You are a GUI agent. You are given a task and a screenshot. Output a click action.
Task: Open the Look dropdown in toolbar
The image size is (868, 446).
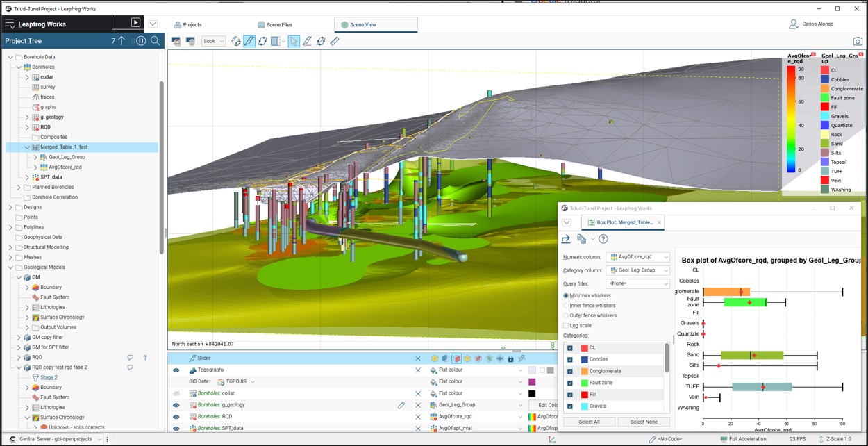pos(213,42)
